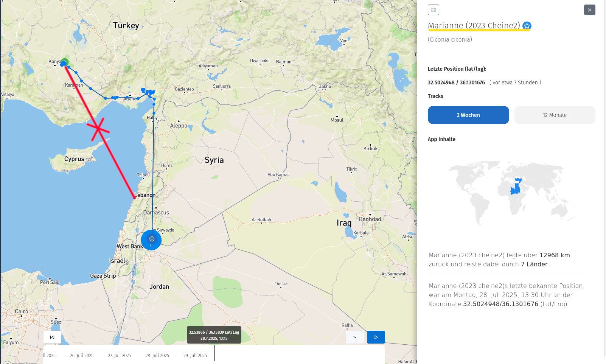Click the current position target marker
The height and width of the screenshot is (364, 606).
coord(152,239)
